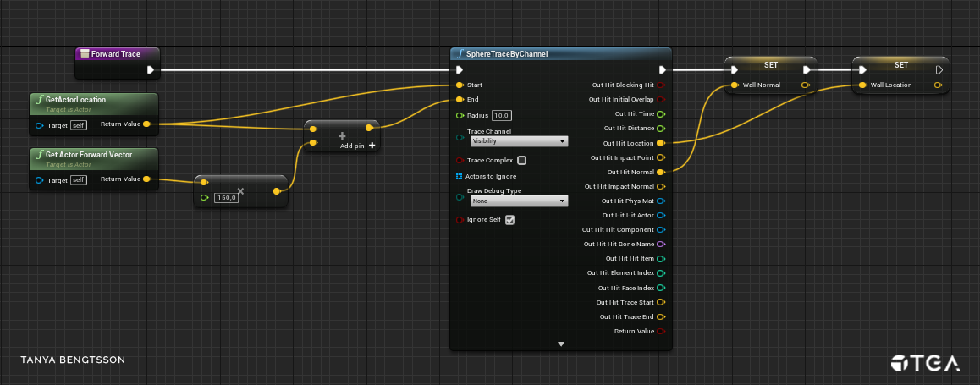Click the Start input pin
The image size is (980, 385).
point(460,85)
